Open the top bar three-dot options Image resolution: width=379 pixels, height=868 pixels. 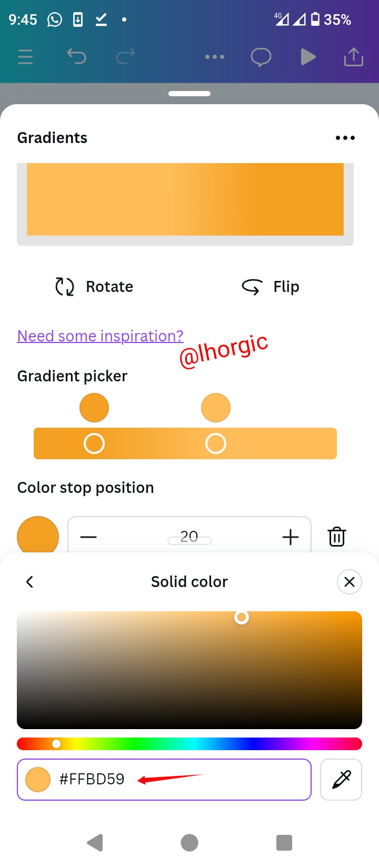(x=215, y=57)
